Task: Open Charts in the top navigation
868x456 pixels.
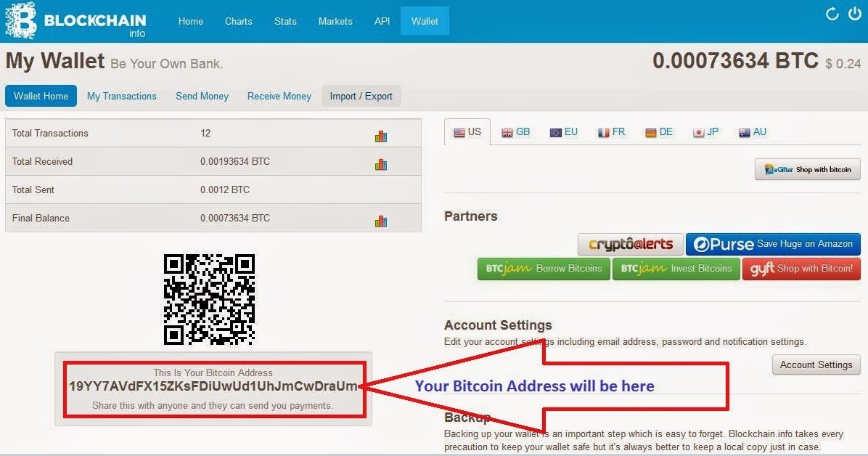Action: [x=239, y=21]
